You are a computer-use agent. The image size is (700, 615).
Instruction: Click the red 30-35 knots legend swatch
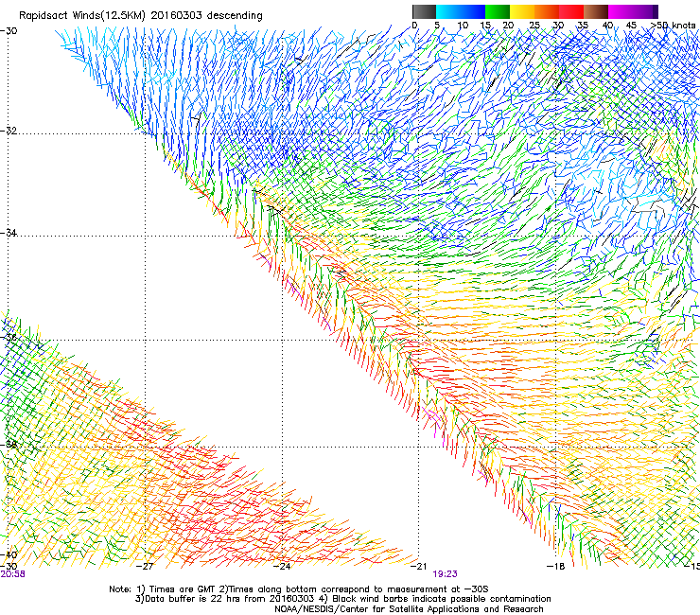[x=570, y=11]
